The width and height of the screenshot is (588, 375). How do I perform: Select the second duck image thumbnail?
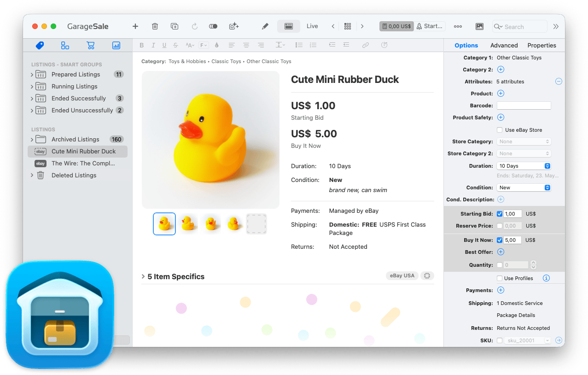pyautogui.click(x=188, y=224)
